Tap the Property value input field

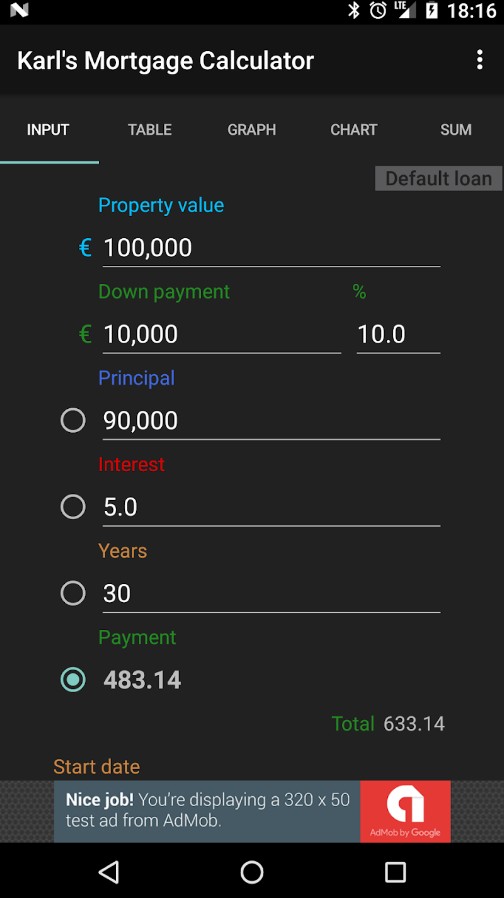coord(271,248)
